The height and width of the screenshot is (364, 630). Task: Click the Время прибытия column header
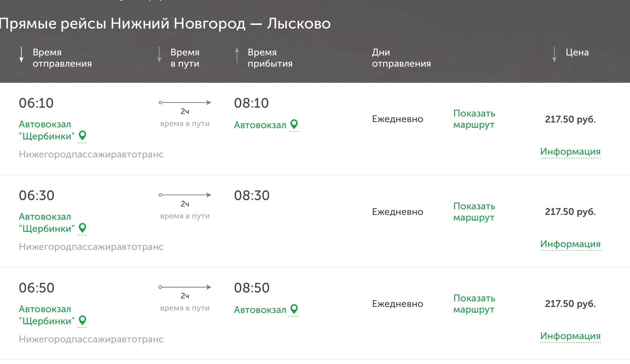pos(270,58)
